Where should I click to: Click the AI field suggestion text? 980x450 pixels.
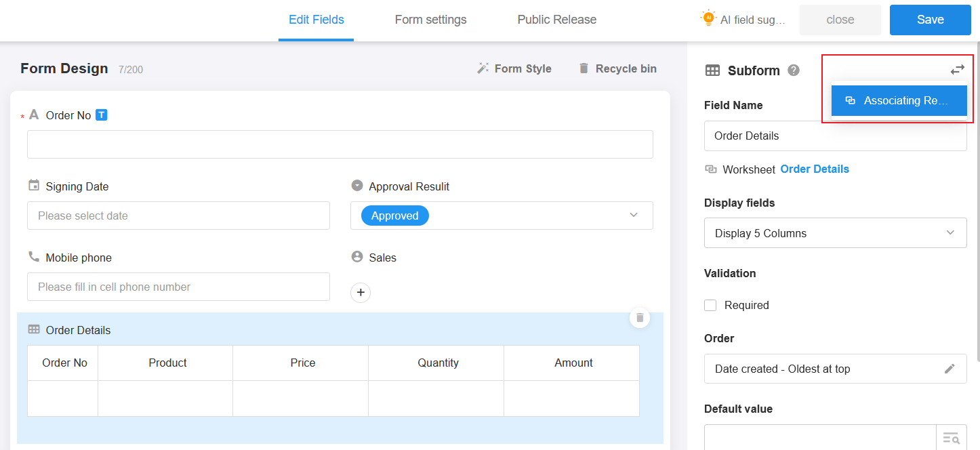coord(753,20)
